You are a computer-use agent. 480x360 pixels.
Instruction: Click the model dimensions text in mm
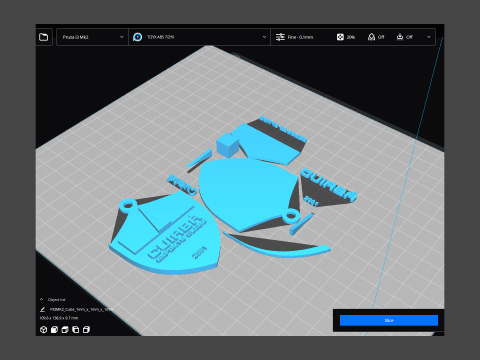click(x=59, y=318)
